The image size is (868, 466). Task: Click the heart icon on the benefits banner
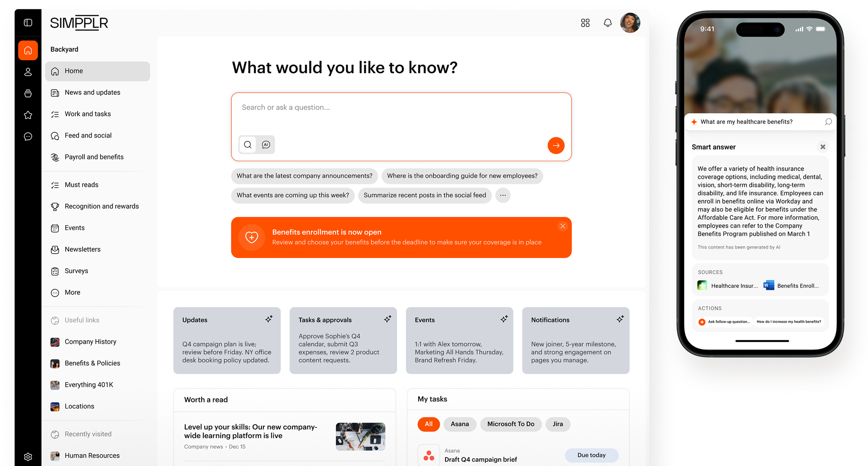point(252,238)
